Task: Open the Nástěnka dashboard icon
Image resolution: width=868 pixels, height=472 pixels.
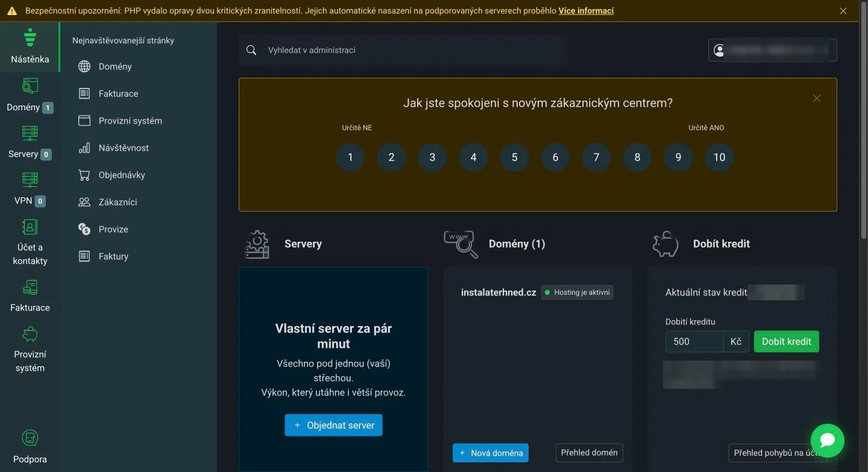Action: pyautogui.click(x=30, y=37)
